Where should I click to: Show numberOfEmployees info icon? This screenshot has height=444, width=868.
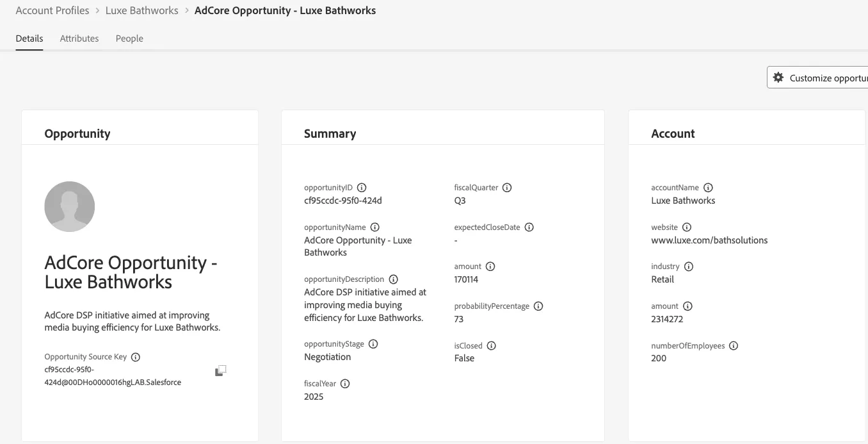734,346
